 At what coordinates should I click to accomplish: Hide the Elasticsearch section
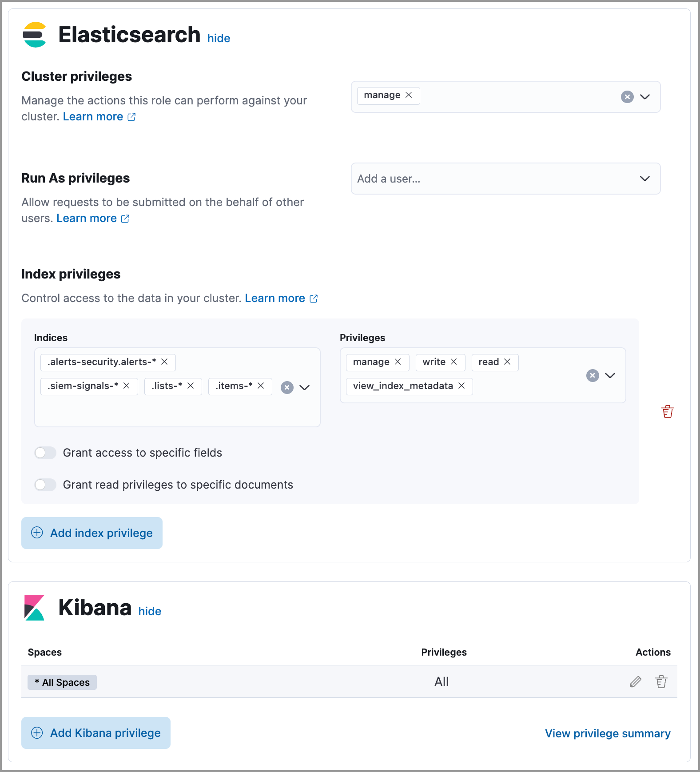coord(219,39)
